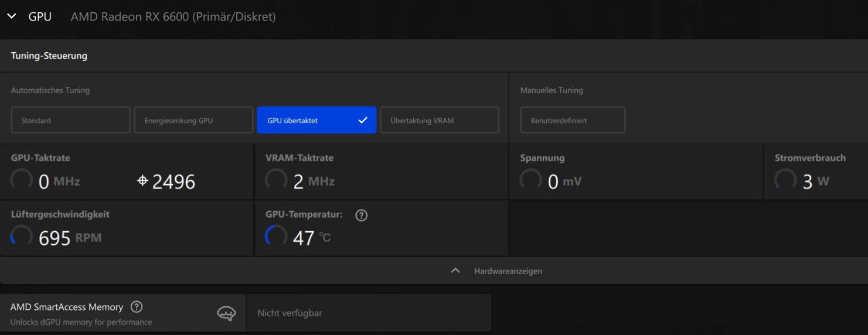Click the Spannung gauge dial
868x335 pixels.
[x=531, y=180]
